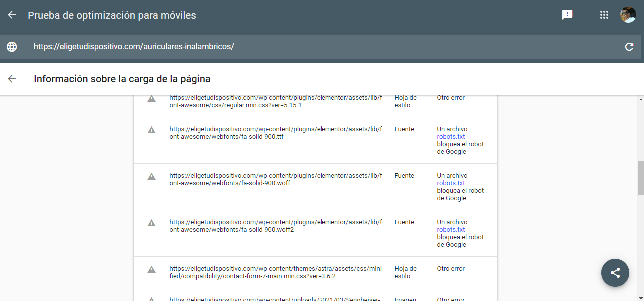
Task: Click 'Fuente' type in fa-solid-900.ttf row
Action: 404,129
